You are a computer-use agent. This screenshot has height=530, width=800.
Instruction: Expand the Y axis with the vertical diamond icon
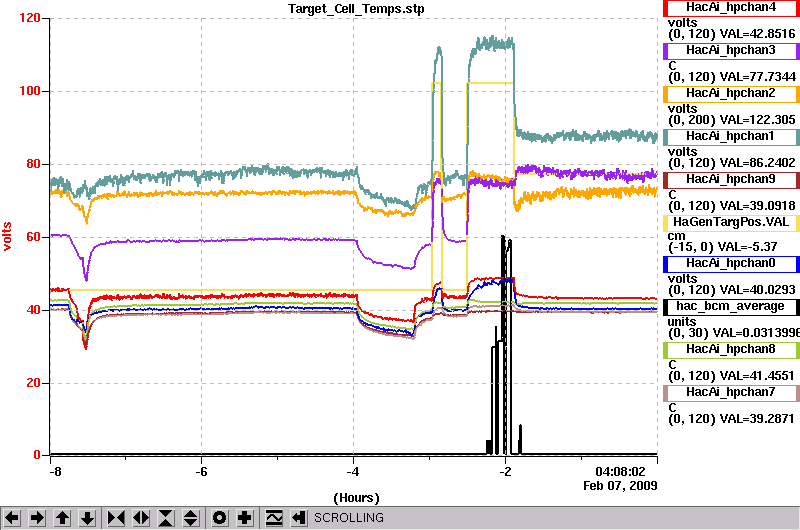tap(191, 518)
